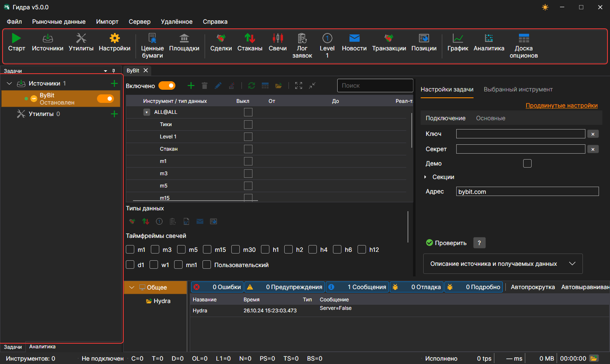The image size is (610, 364).
Task: Open the Продвинутые настройки link
Action: point(562,105)
